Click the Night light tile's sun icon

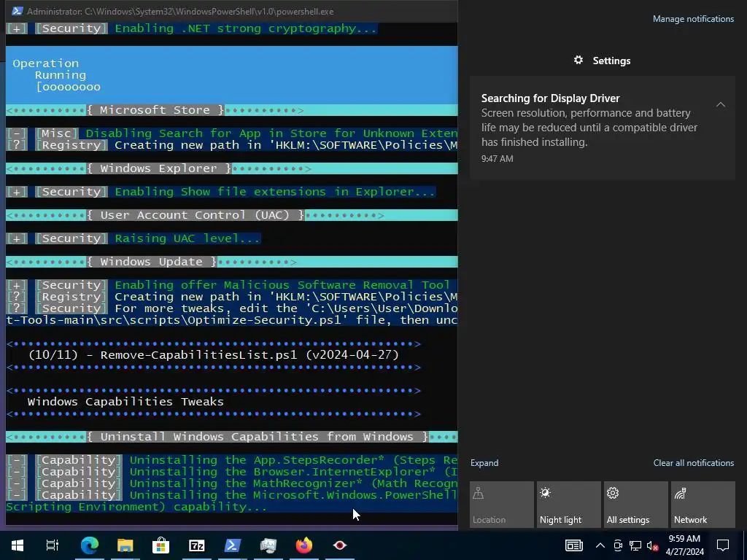coord(546,493)
